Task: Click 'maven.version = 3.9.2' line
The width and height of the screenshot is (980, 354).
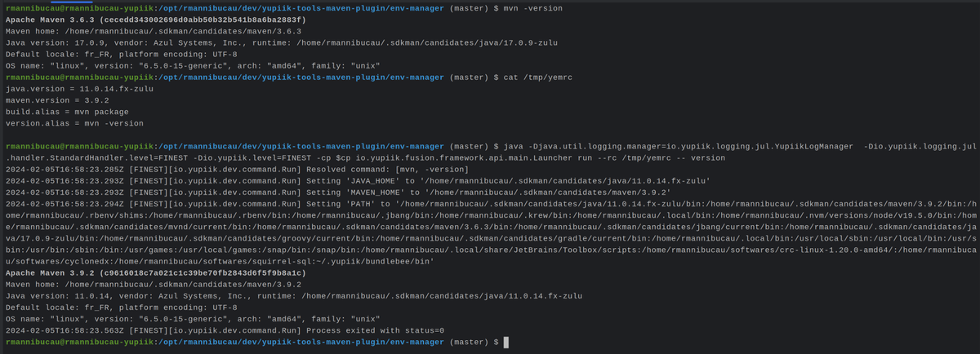Action: 57,100
